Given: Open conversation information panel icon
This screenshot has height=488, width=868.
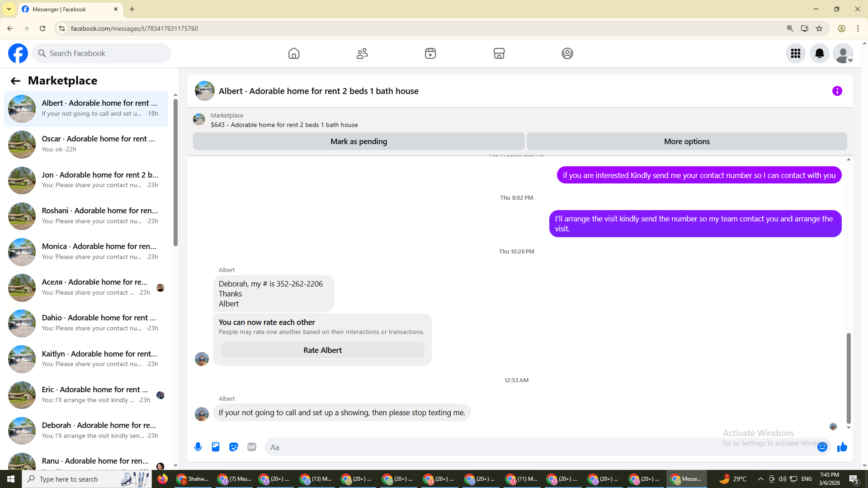Looking at the screenshot, I should coord(837,91).
